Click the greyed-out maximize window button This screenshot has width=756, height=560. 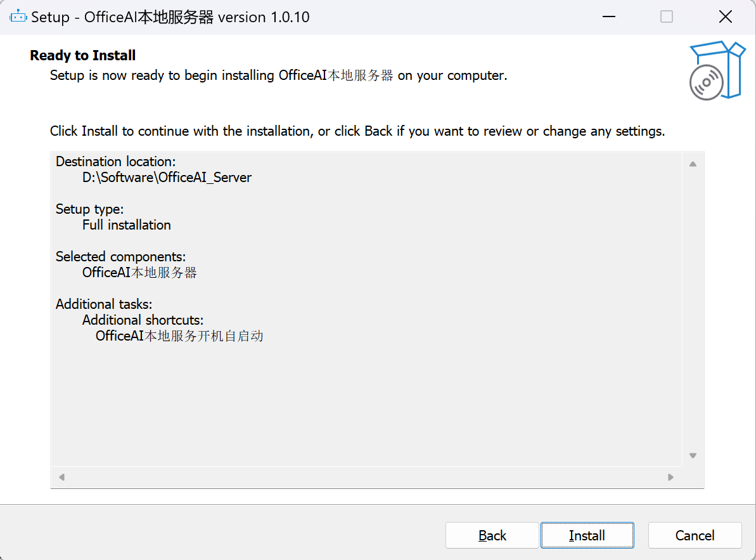pos(667,17)
